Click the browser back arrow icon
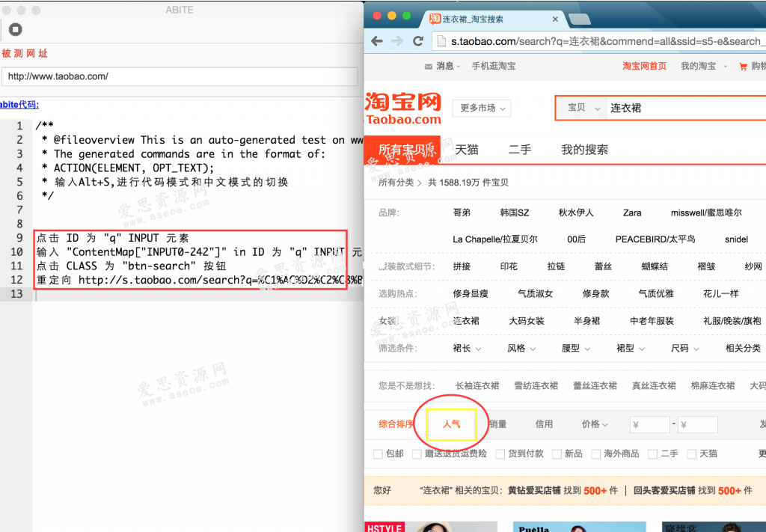Viewport: 766px width, 532px height. point(376,41)
